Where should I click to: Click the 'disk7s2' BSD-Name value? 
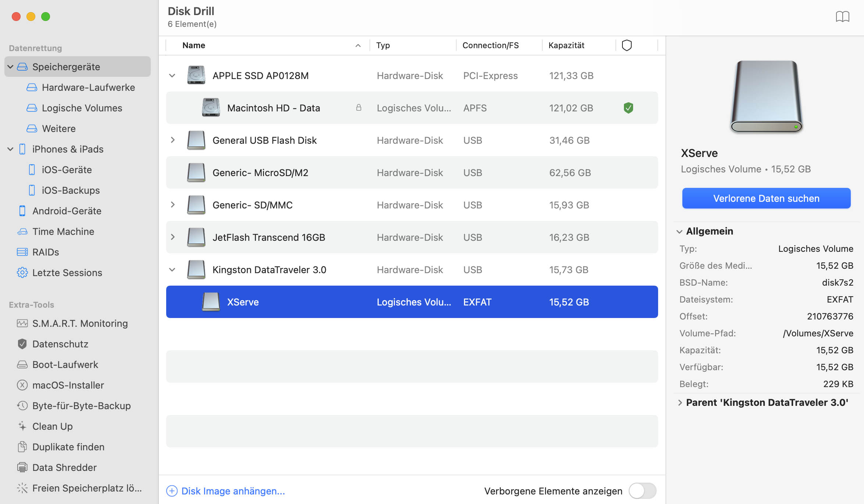point(838,282)
